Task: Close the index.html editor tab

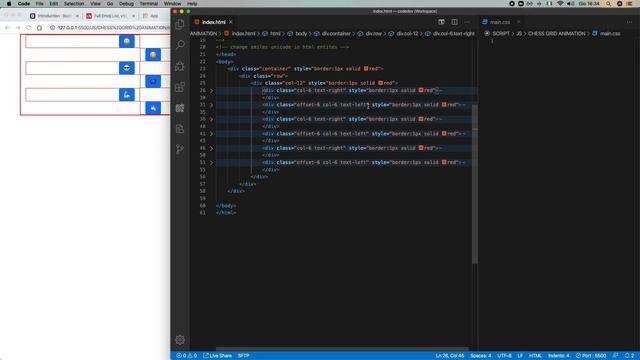Action: pyautogui.click(x=231, y=22)
